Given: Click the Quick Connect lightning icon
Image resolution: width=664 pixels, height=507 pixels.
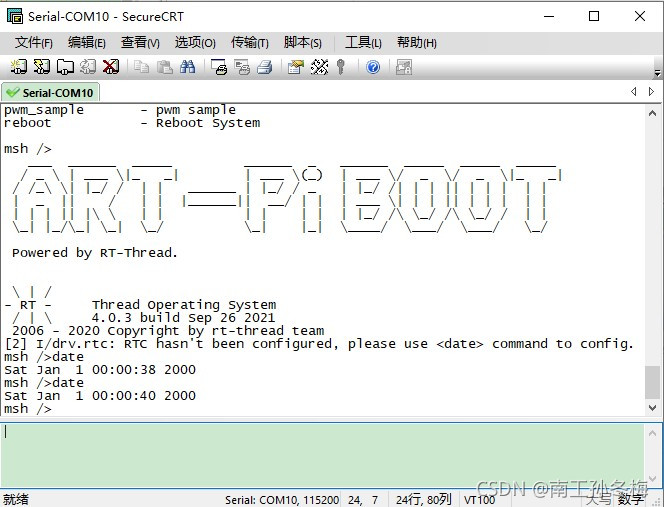Looking at the screenshot, I should (42, 67).
